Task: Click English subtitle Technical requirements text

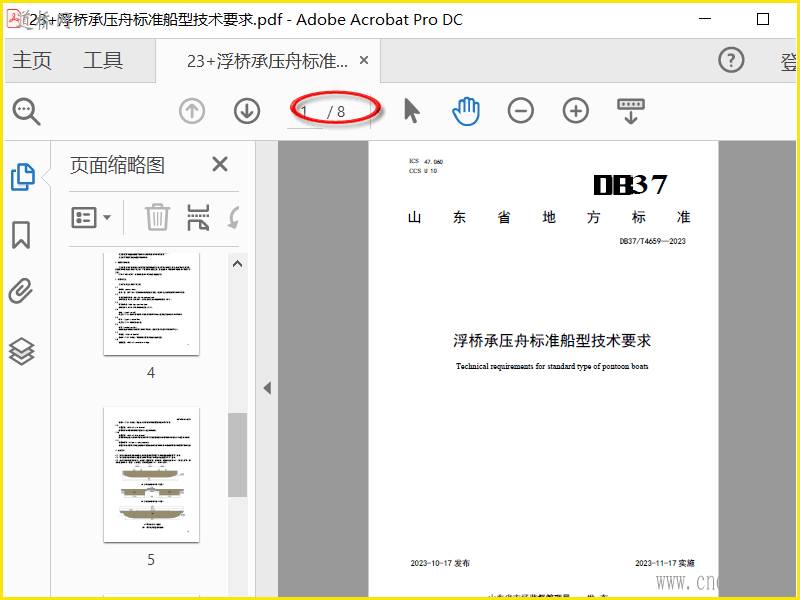Action: pyautogui.click(x=552, y=366)
